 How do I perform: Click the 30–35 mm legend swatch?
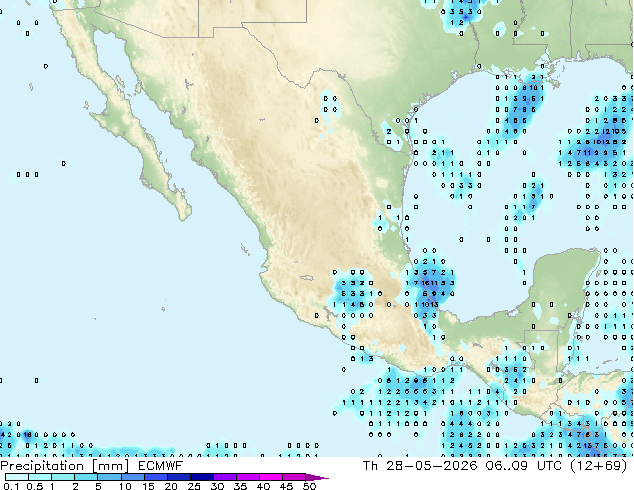(x=224, y=477)
